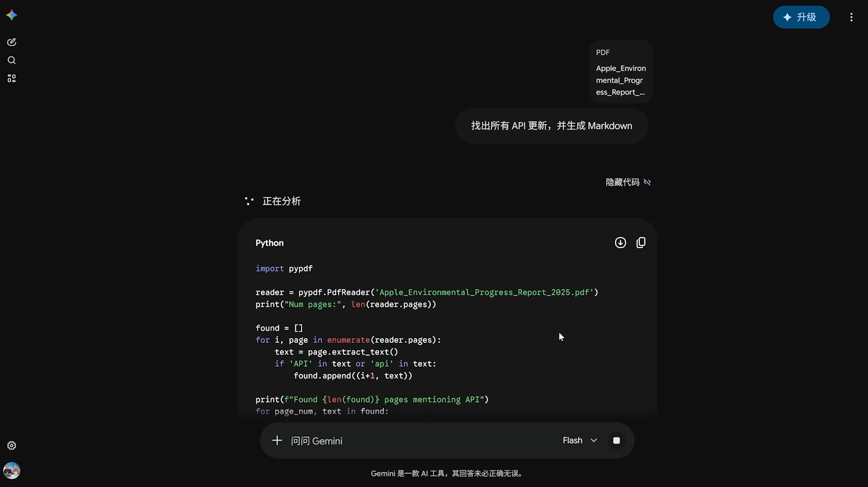Download the Python code block

[x=620, y=242]
